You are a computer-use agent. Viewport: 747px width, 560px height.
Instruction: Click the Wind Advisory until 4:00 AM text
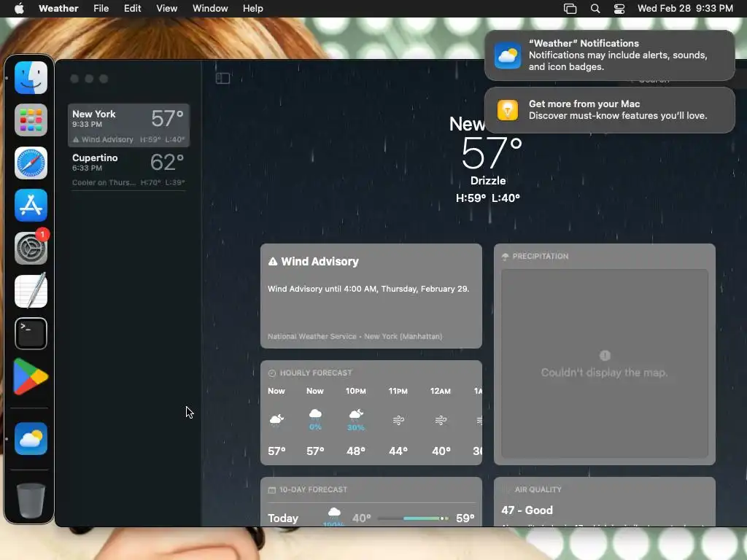tap(368, 289)
